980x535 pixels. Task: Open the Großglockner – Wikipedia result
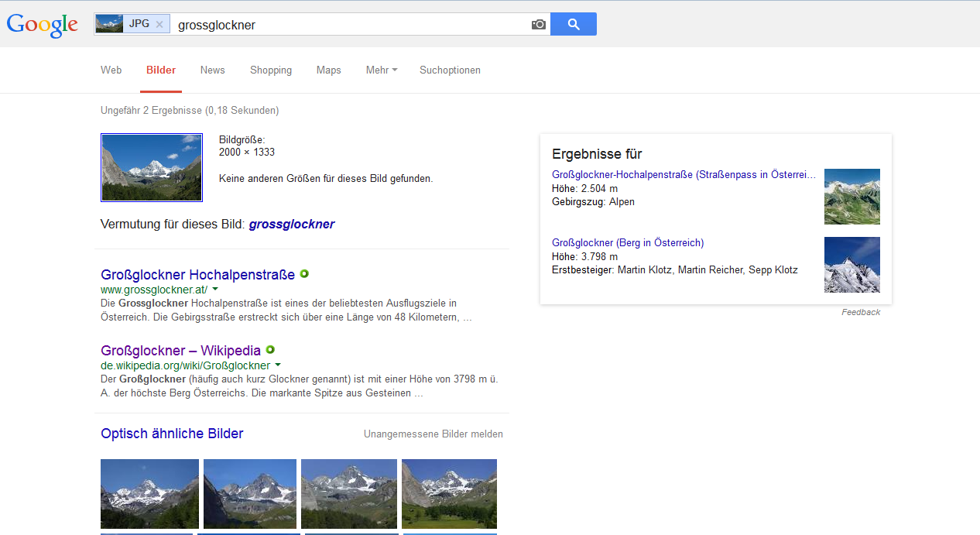tap(180, 351)
